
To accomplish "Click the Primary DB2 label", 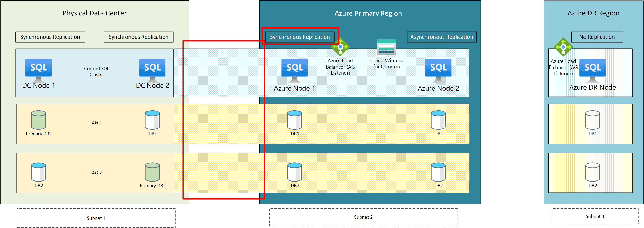I will [153, 186].
